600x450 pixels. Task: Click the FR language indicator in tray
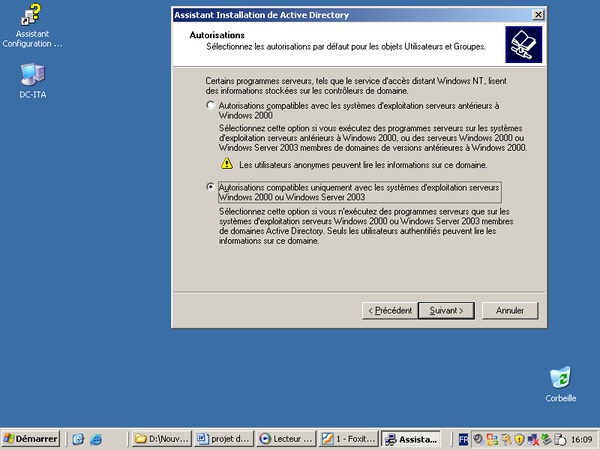pos(464,439)
